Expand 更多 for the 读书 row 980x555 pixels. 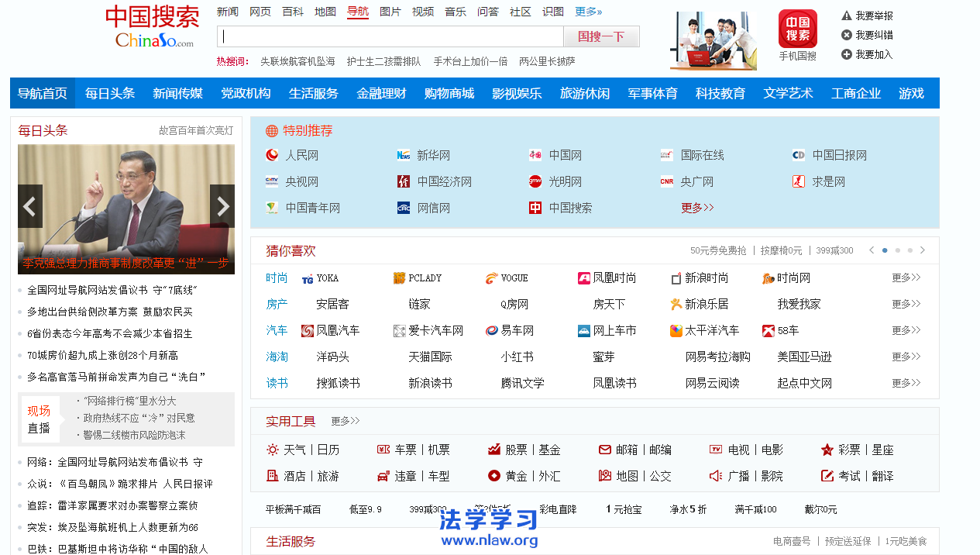[906, 383]
